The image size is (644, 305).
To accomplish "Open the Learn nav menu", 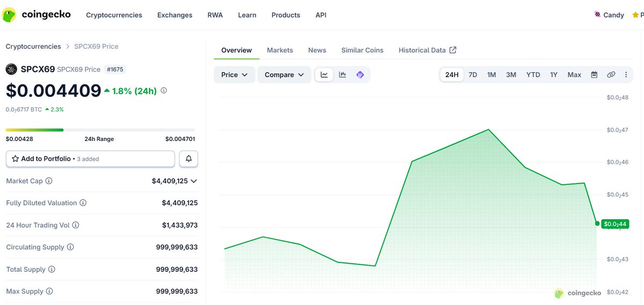I will (247, 15).
